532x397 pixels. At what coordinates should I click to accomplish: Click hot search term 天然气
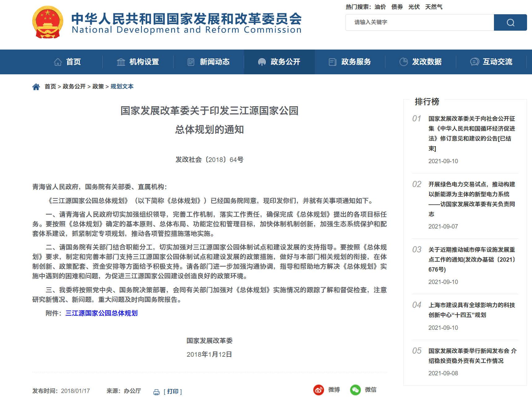click(x=434, y=7)
